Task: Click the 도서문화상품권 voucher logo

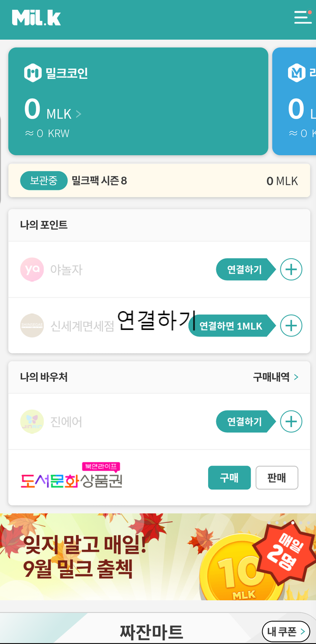Action: click(x=71, y=478)
